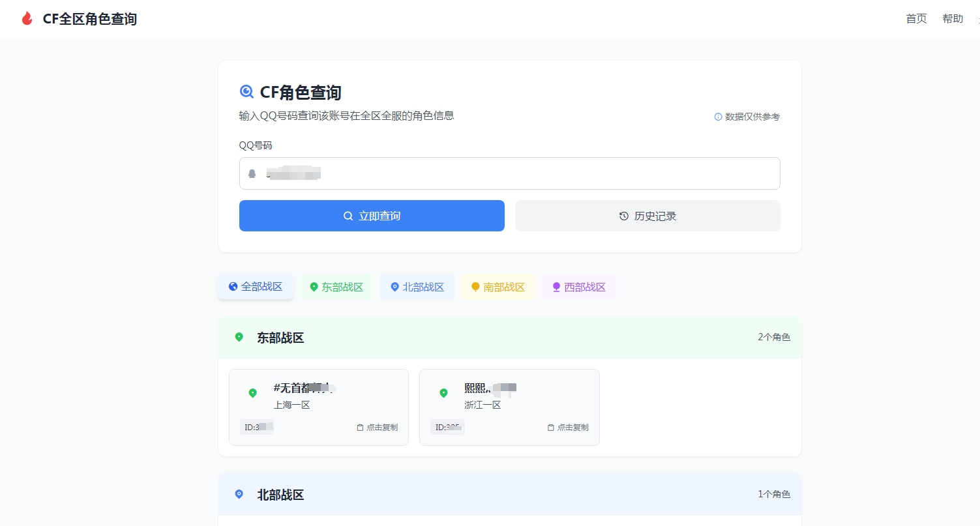Open the 首页 navigation link
Image resolution: width=980 pixels, height=526 pixels.
point(916,18)
